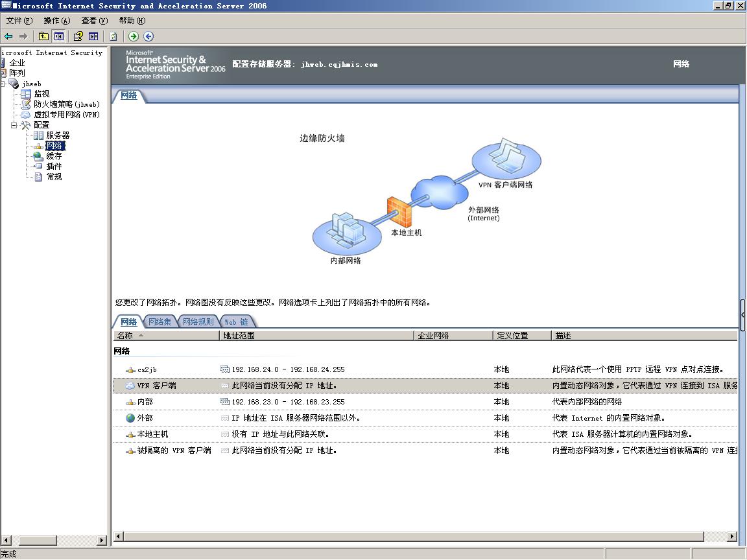Image resolution: width=747 pixels, height=560 pixels.
Task: Select the 阵列 tree node
Action: [17, 73]
